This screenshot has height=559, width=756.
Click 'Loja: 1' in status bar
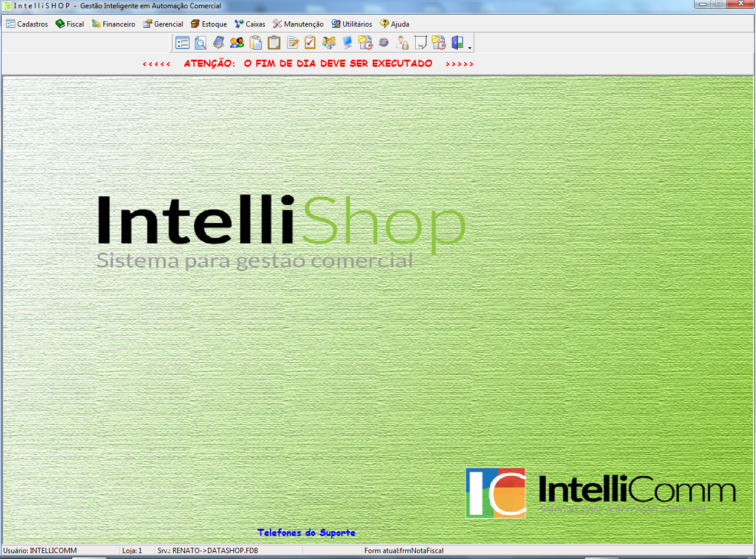(x=132, y=551)
